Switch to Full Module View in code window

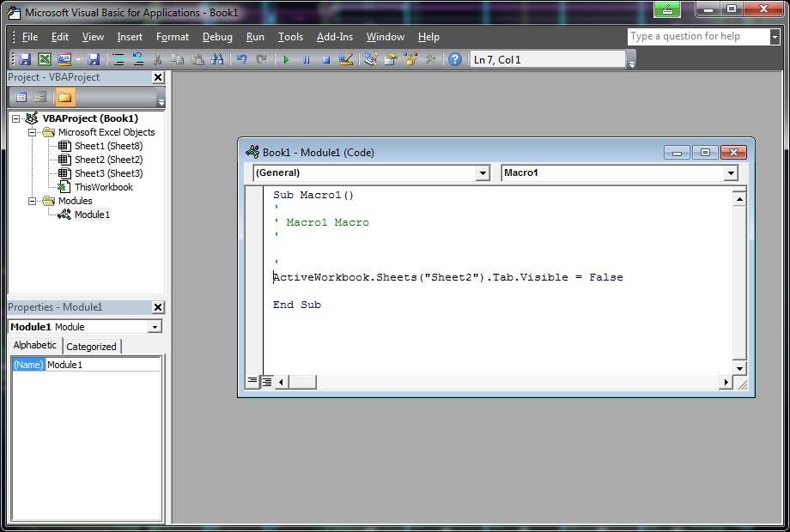(266, 382)
